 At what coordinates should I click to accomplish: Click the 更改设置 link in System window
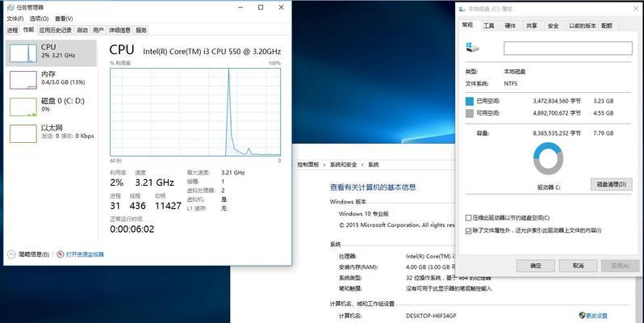click(596, 316)
